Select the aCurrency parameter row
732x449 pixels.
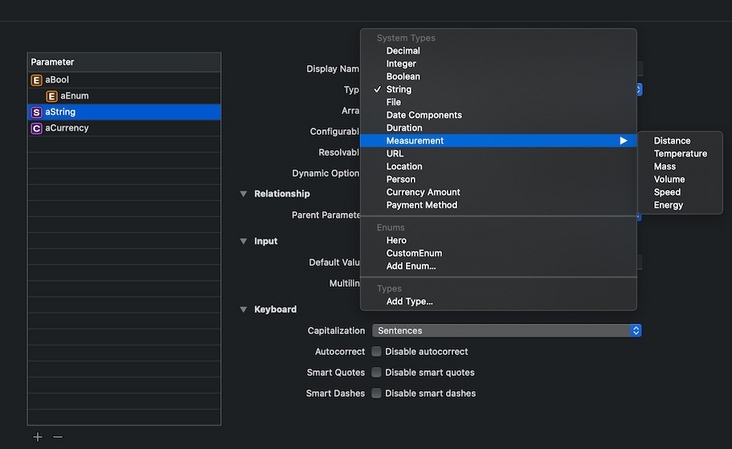click(124, 128)
